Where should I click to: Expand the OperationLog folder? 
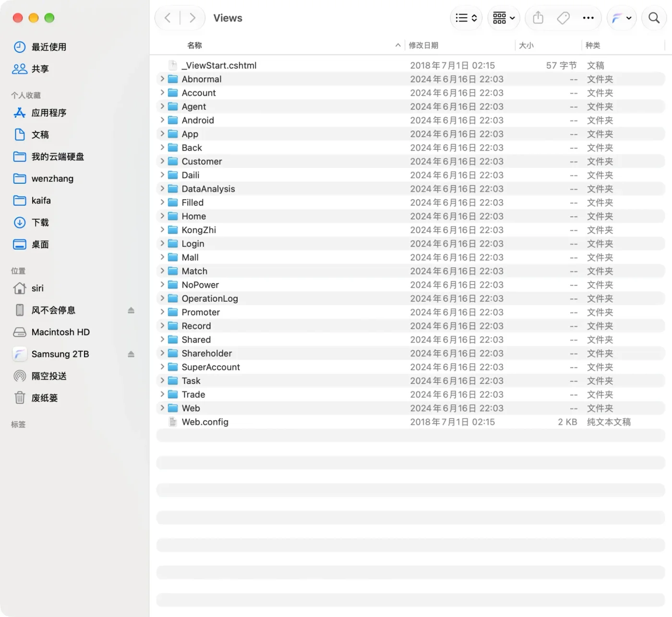162,298
